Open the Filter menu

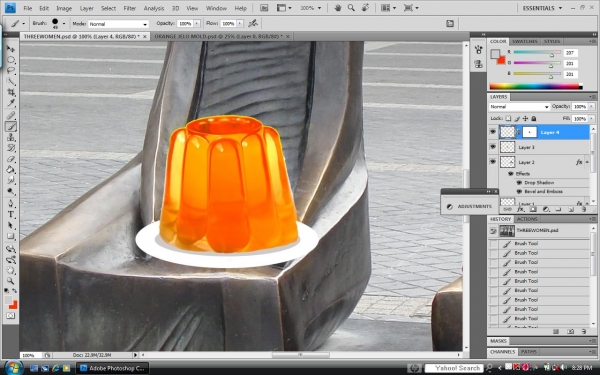click(130, 8)
